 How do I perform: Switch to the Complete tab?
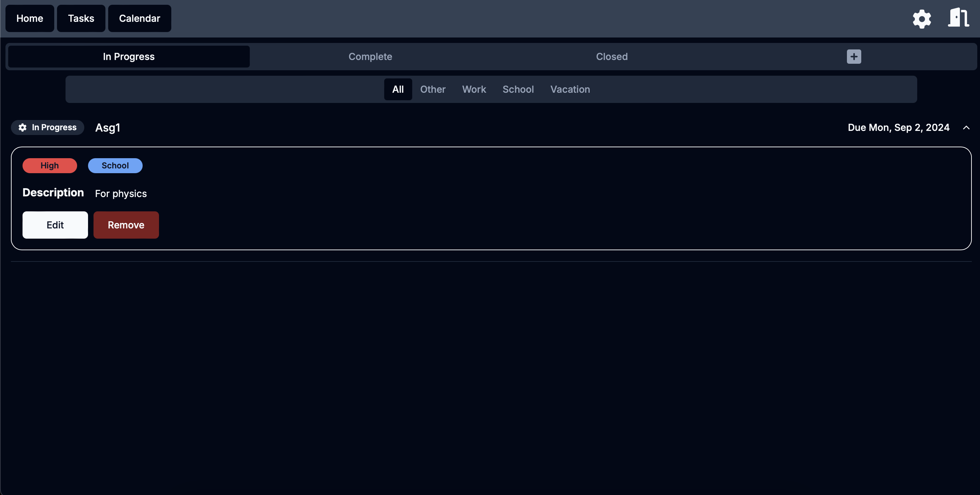point(370,57)
